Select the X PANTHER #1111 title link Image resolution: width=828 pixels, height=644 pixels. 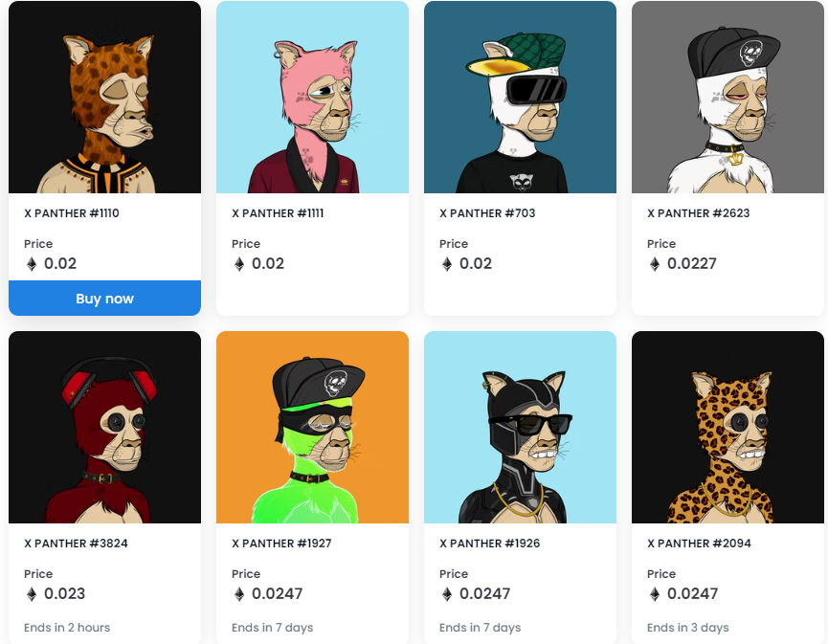(x=278, y=213)
